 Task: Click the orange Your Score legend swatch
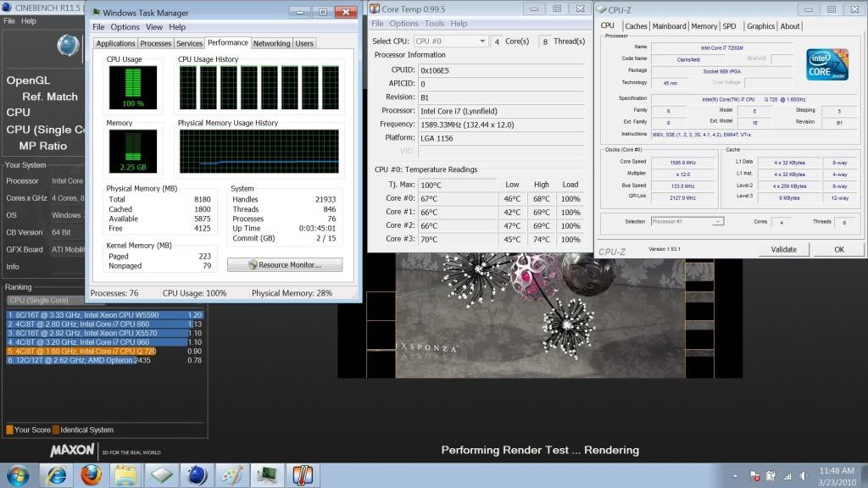point(9,430)
